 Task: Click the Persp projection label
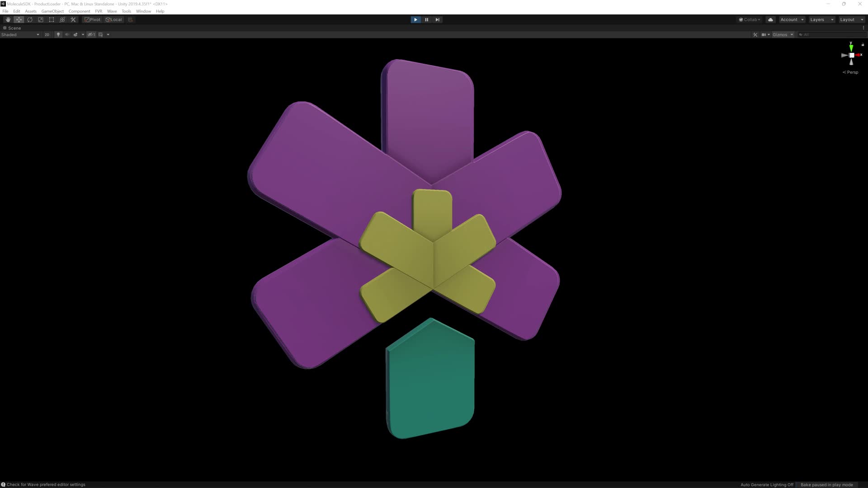[x=852, y=72]
